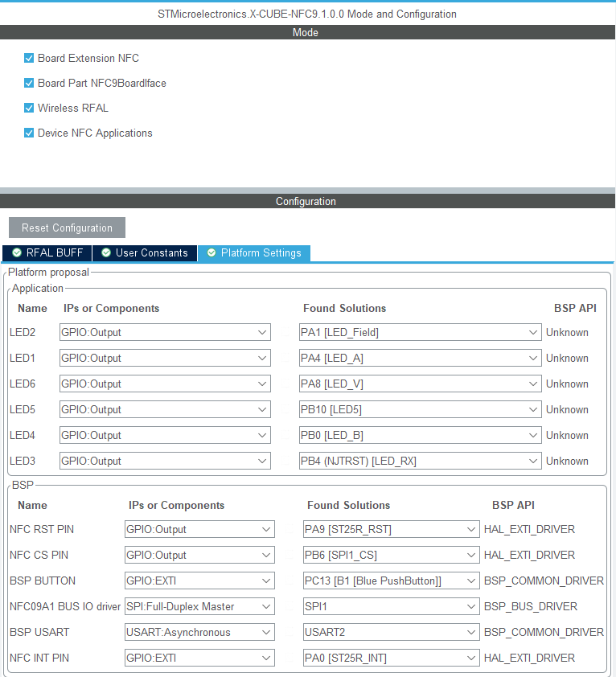
Task: Open NFC RST PIN GPIO:Output dropdown
Action: pos(199,529)
